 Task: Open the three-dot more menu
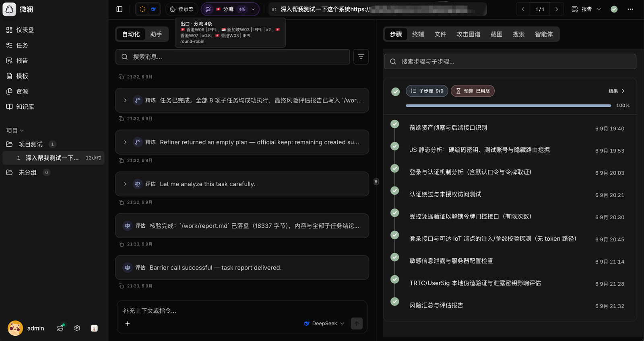pos(630,9)
